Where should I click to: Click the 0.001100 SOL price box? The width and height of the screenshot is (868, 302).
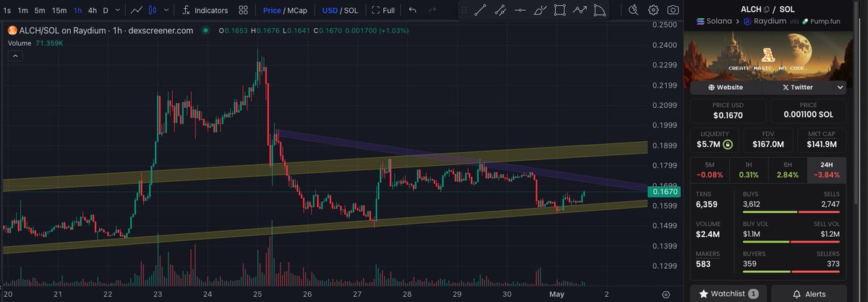[808, 110]
